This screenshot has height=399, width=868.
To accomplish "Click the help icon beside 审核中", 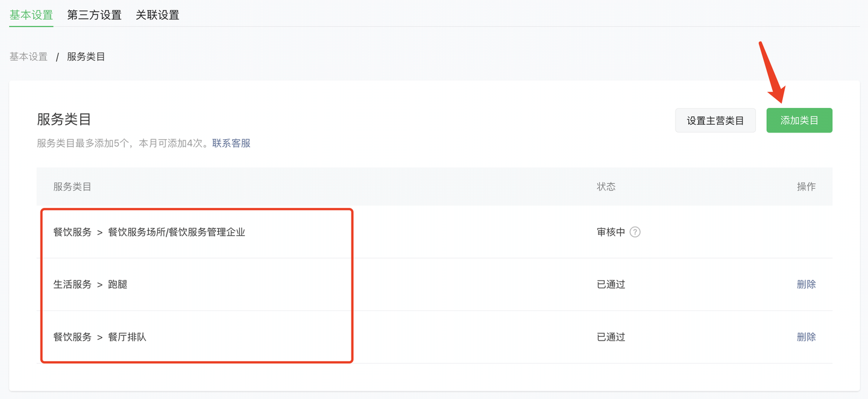I will (x=635, y=232).
